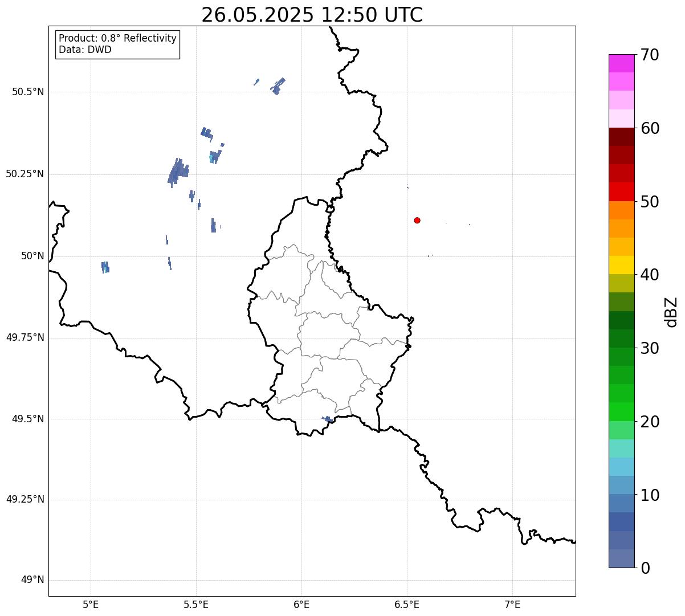Click the radar echo on Luxembourg's southern border
The image size is (685, 616).
click(x=328, y=419)
